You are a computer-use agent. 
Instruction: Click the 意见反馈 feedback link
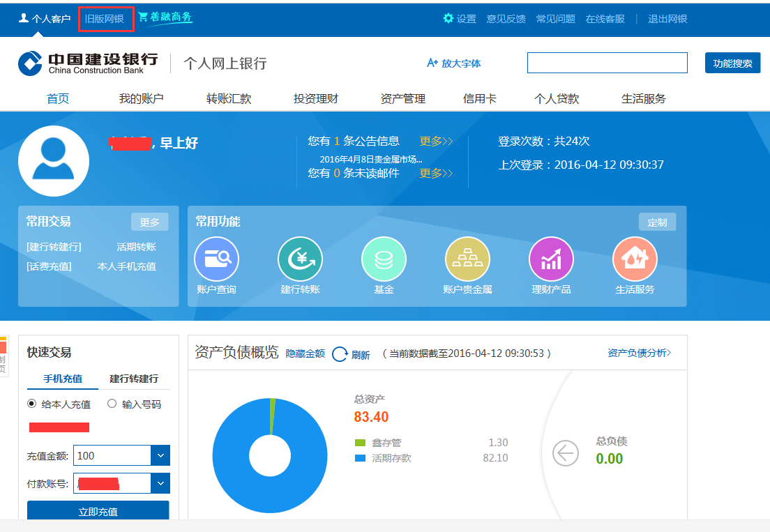(506, 19)
